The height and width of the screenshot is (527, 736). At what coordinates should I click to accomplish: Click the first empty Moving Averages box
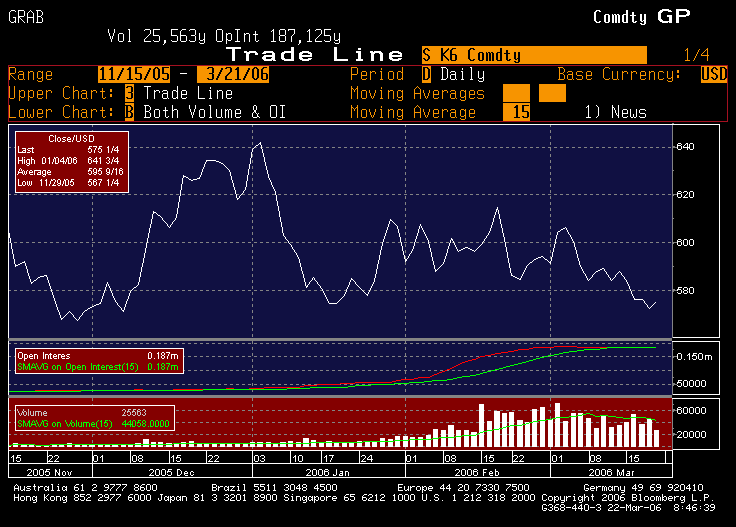[x=516, y=93]
